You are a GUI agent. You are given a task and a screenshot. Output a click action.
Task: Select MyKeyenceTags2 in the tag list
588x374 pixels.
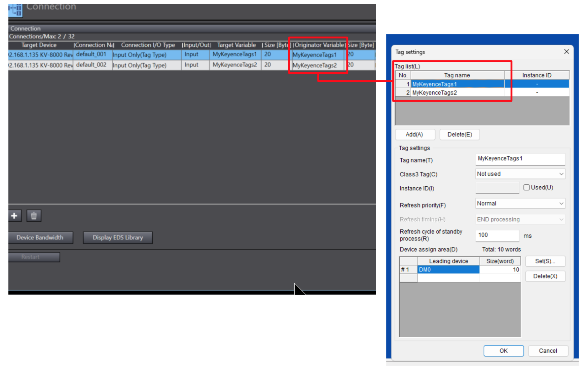pyautogui.click(x=457, y=92)
